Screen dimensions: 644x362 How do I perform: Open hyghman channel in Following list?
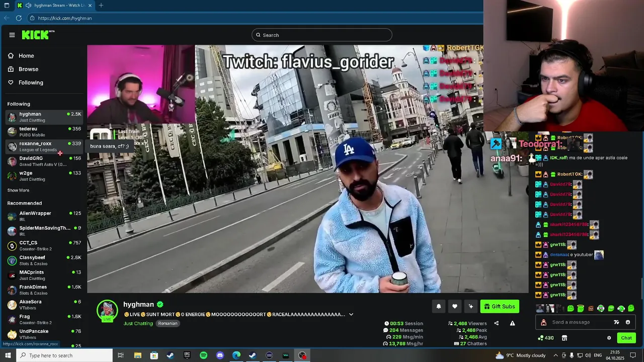(45, 117)
